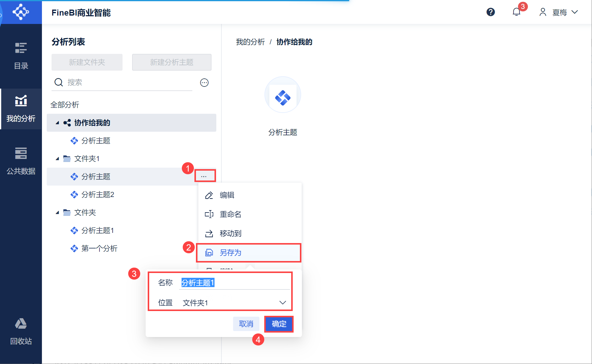
Task: Select 移动到 in the context menu
Action: (230, 233)
